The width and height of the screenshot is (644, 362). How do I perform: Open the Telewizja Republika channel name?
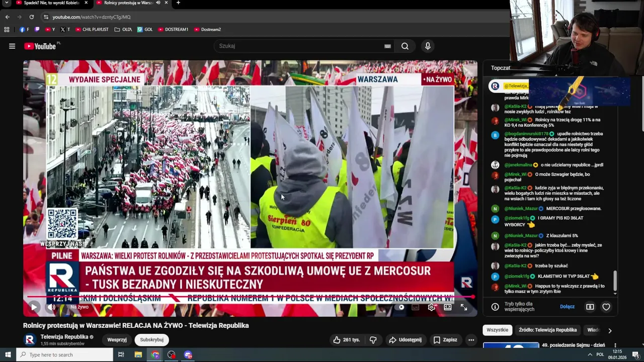64,337
